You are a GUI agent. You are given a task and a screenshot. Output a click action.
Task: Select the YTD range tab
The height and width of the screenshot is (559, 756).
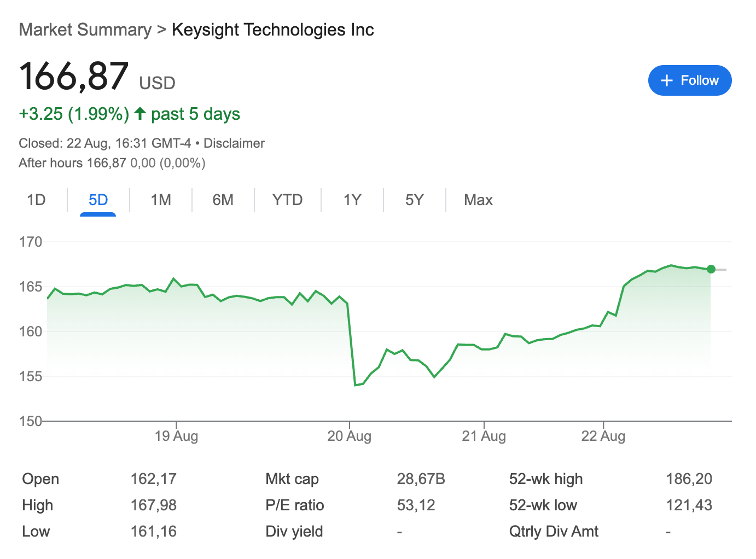[288, 200]
